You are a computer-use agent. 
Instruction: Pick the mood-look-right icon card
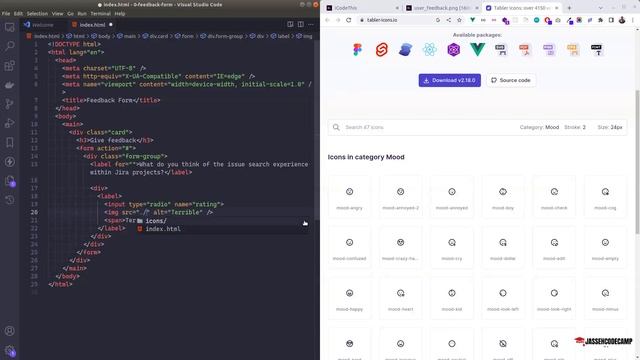coord(554,298)
